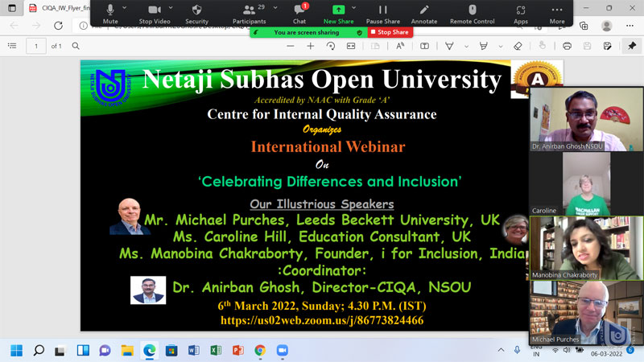Open PowerPoint from the taskbar

pos(237,351)
